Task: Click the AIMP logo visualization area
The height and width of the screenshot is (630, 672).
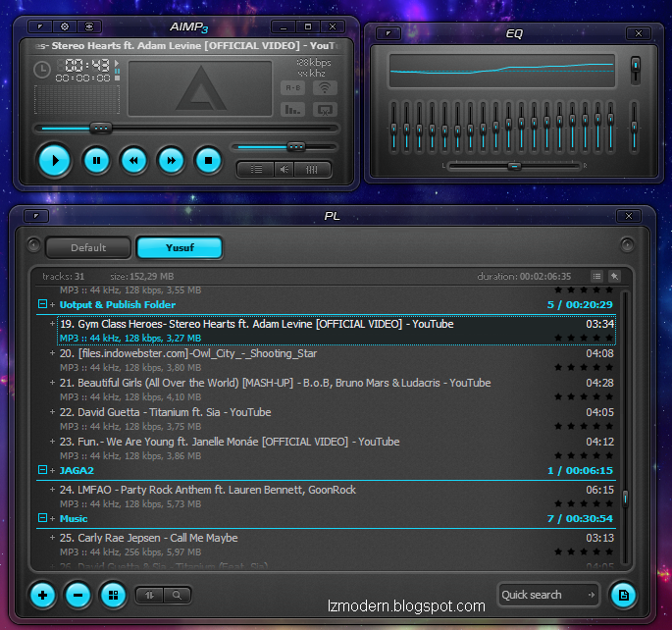Action: pos(200,88)
